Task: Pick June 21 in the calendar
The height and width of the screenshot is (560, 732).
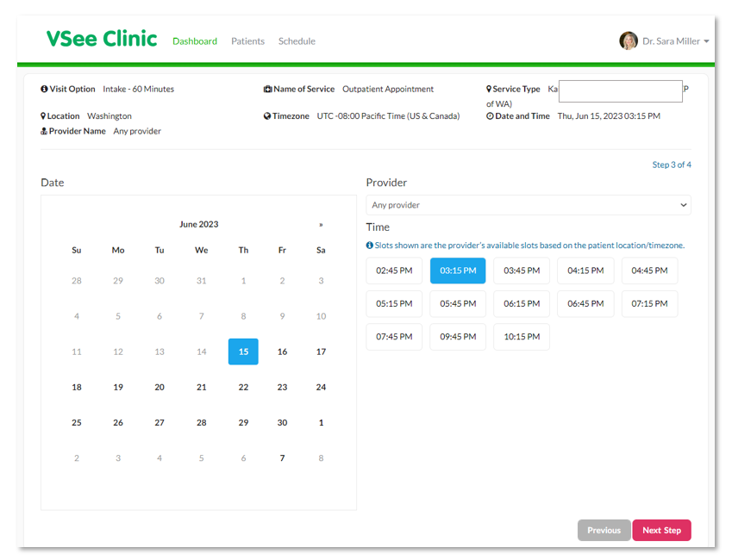Action: click(201, 387)
